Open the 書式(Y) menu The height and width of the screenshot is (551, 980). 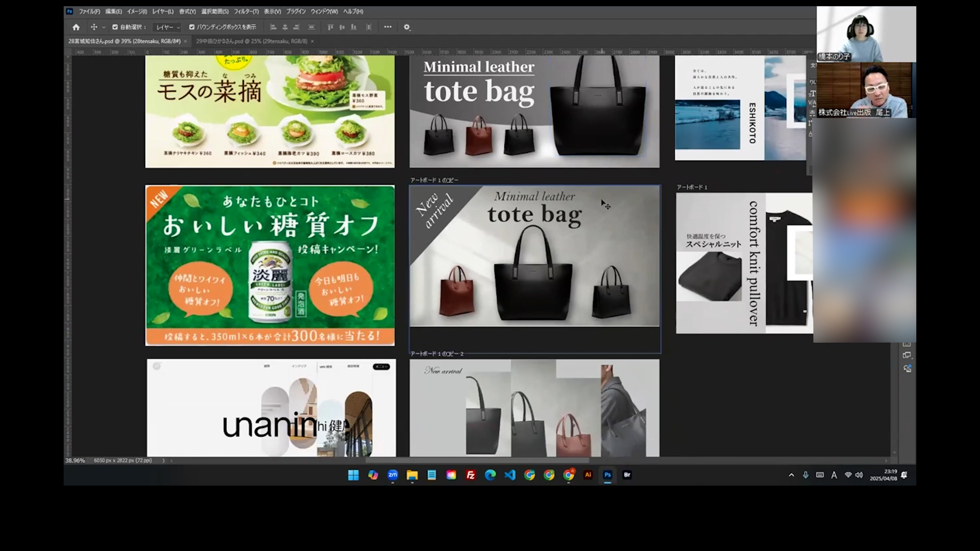click(187, 11)
